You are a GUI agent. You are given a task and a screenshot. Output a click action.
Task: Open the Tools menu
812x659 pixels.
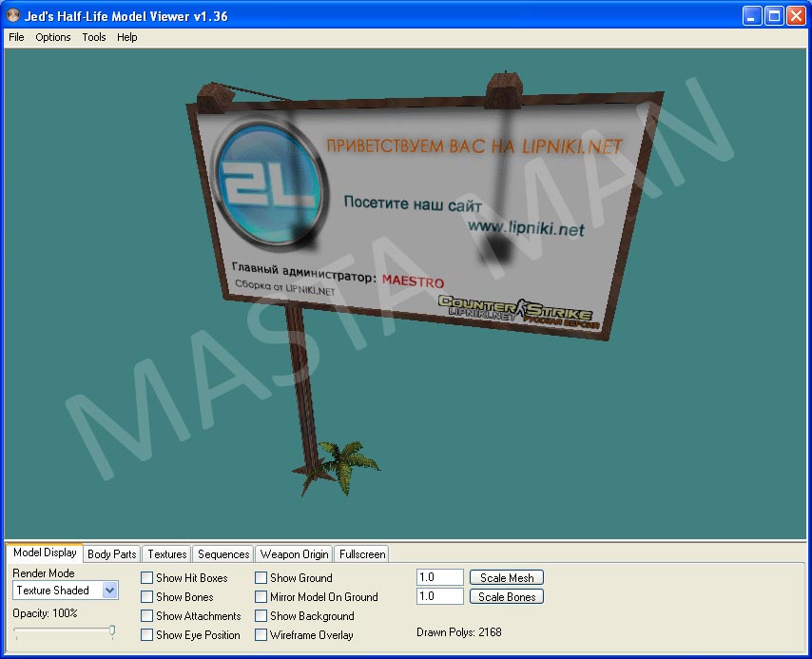click(94, 37)
